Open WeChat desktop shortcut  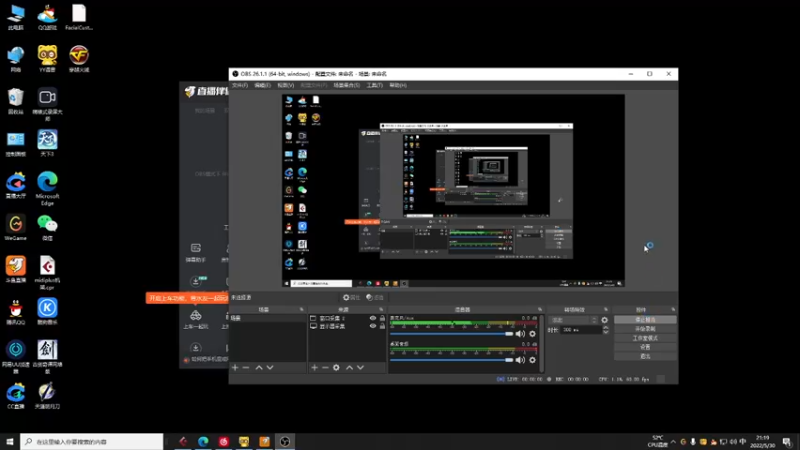tap(47, 228)
